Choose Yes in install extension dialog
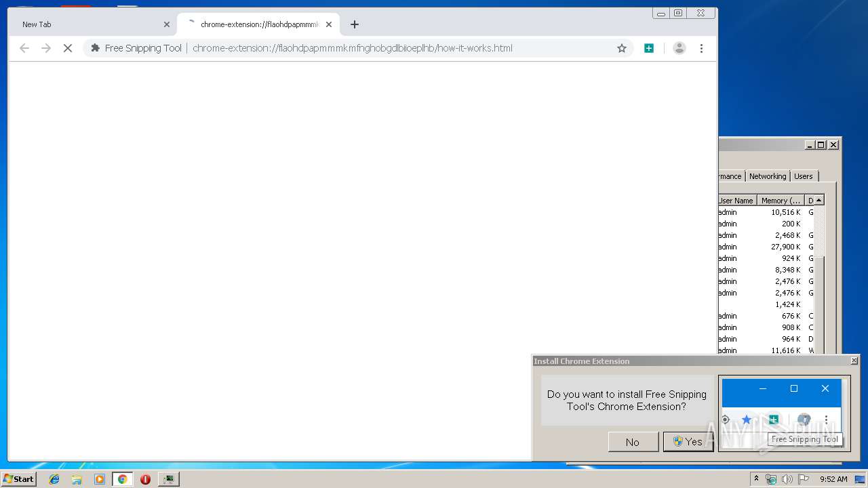868x488 pixels. tap(688, 442)
